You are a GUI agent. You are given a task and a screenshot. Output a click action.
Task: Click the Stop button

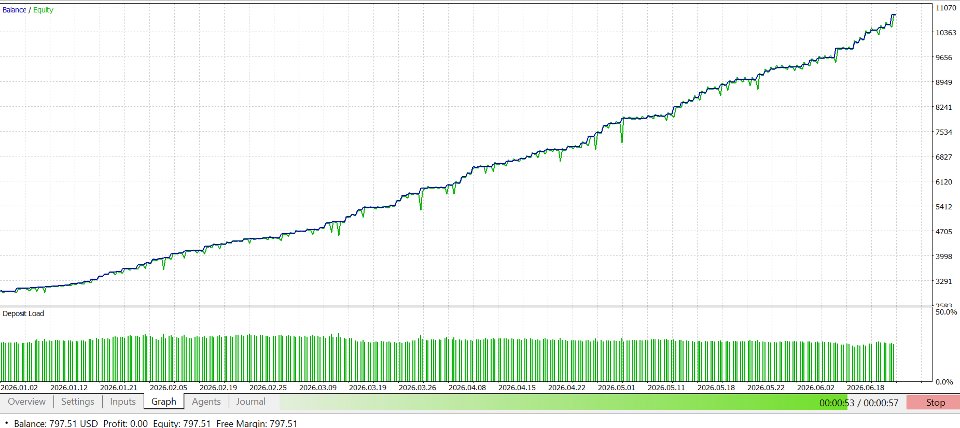tap(935, 403)
